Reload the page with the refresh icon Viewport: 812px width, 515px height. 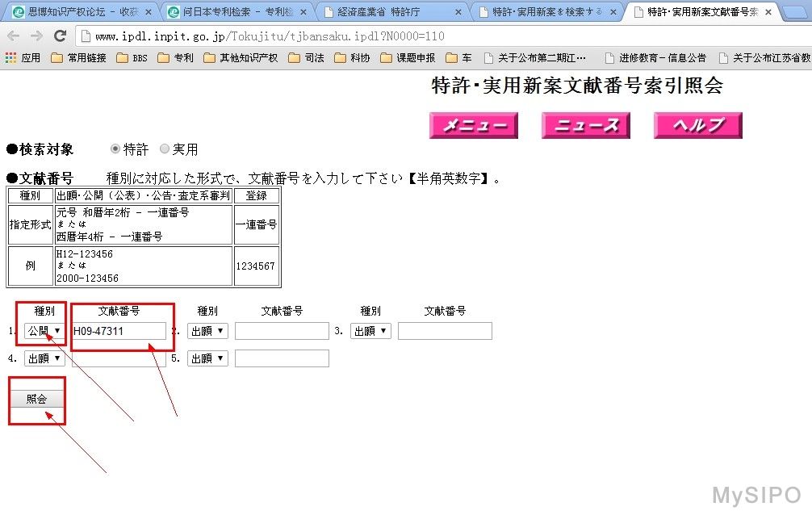coord(60,36)
